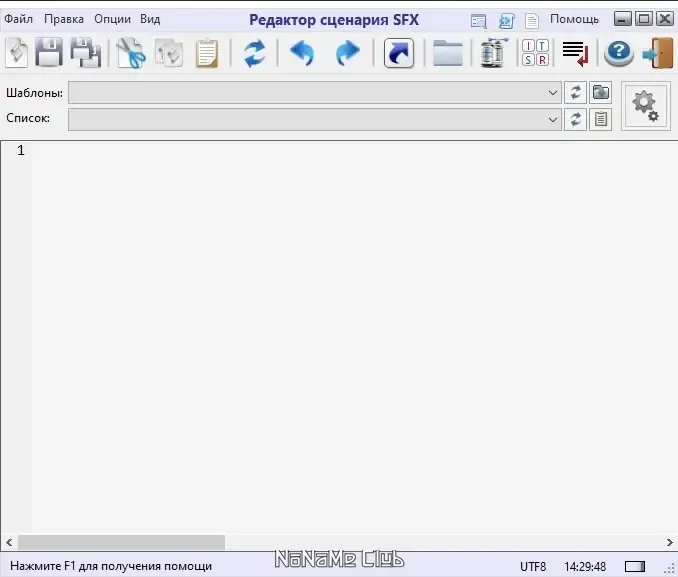Cut selection with the scissors icon
The image size is (678, 577).
(131, 53)
